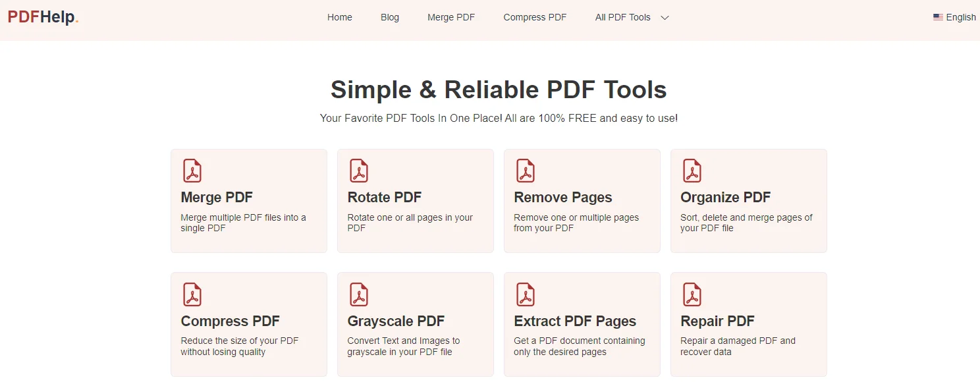Viewport: 980px width, 388px height.
Task: Click the Compress PDF card icon
Action: tap(192, 294)
